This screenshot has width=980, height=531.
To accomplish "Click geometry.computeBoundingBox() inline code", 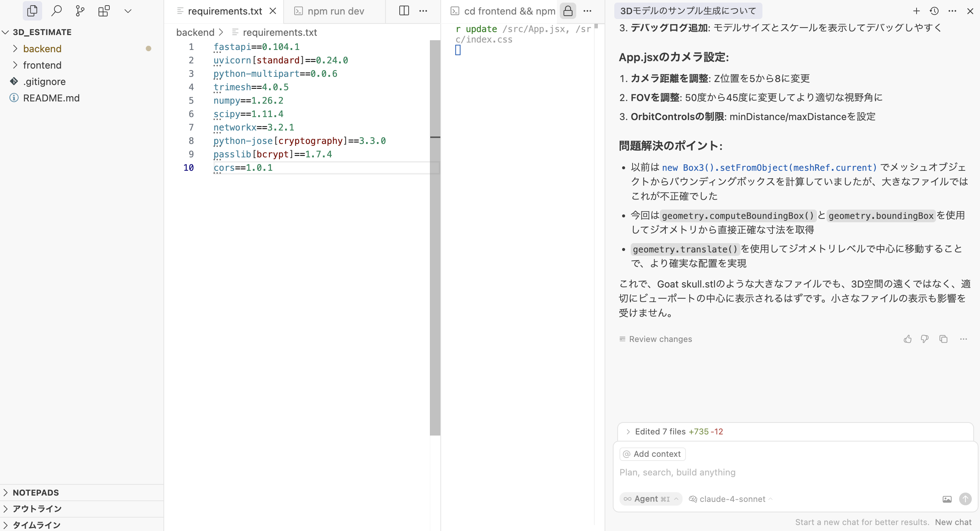I will tap(738, 216).
